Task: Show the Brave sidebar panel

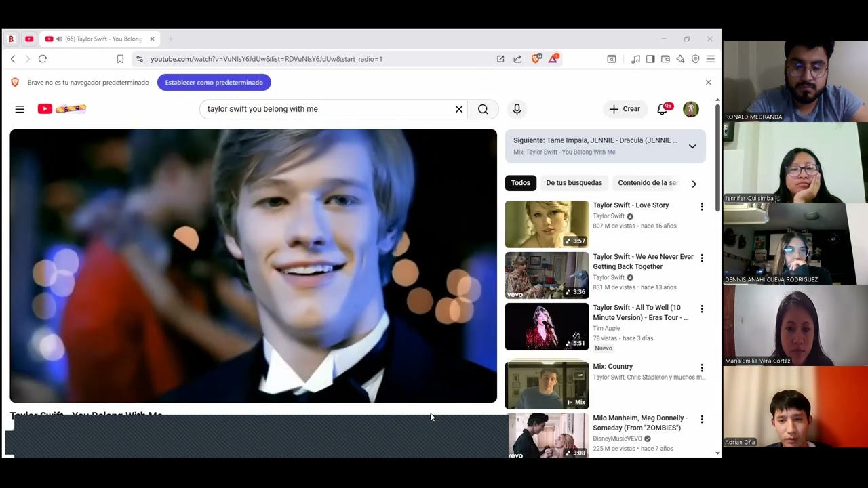Action: (x=650, y=59)
